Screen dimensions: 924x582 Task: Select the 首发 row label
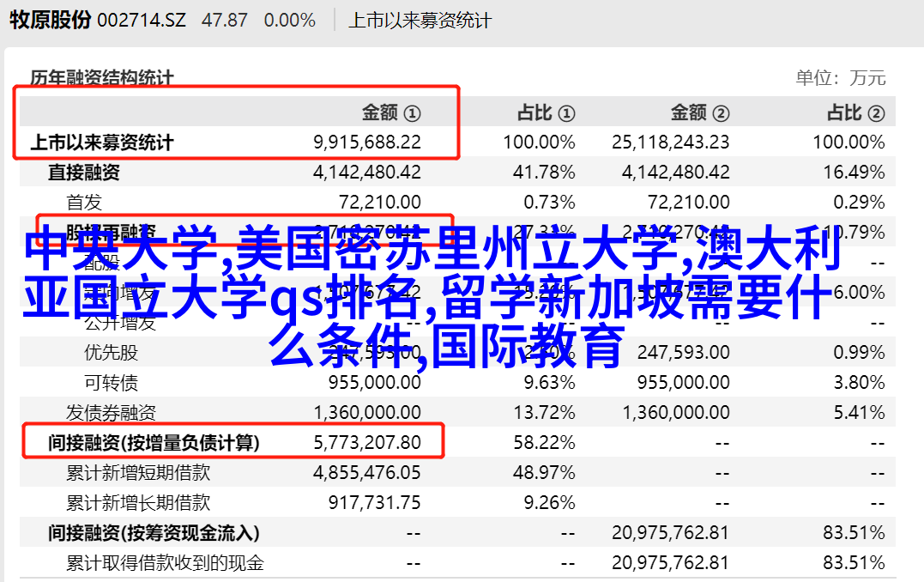click(84, 203)
